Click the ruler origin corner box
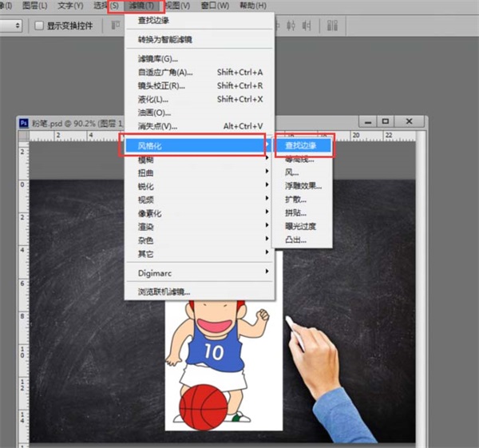The height and width of the screenshot is (448, 479). tap(24, 136)
